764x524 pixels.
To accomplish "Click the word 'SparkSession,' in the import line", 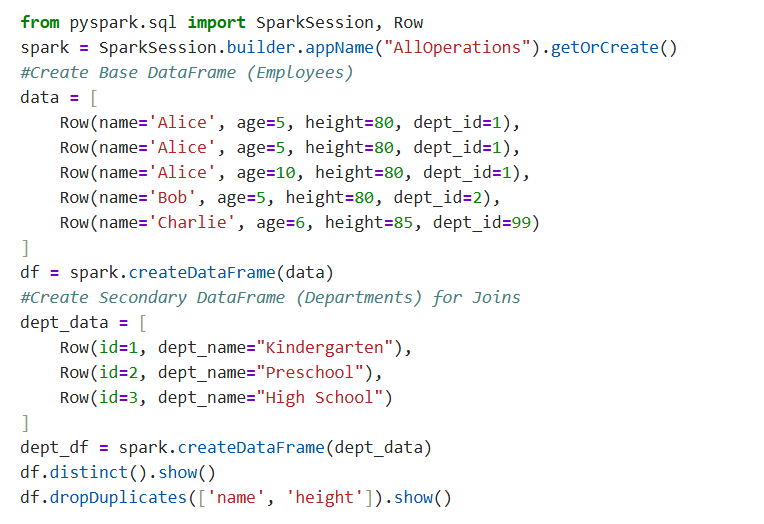I will 320,22.
